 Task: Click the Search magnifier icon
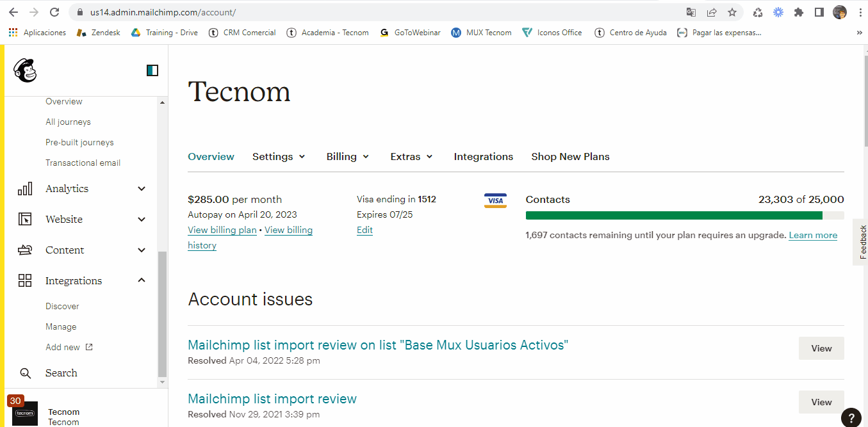[x=26, y=373]
